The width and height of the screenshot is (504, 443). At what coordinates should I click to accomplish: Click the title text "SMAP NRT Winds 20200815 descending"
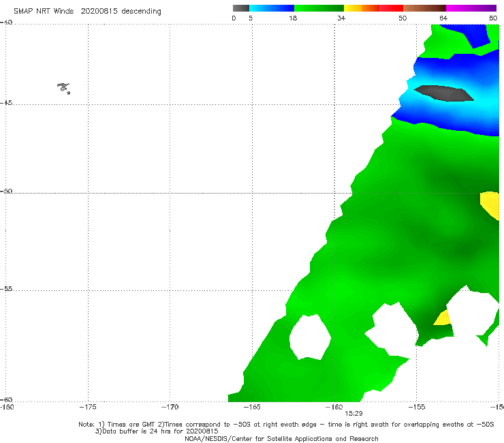pos(87,12)
